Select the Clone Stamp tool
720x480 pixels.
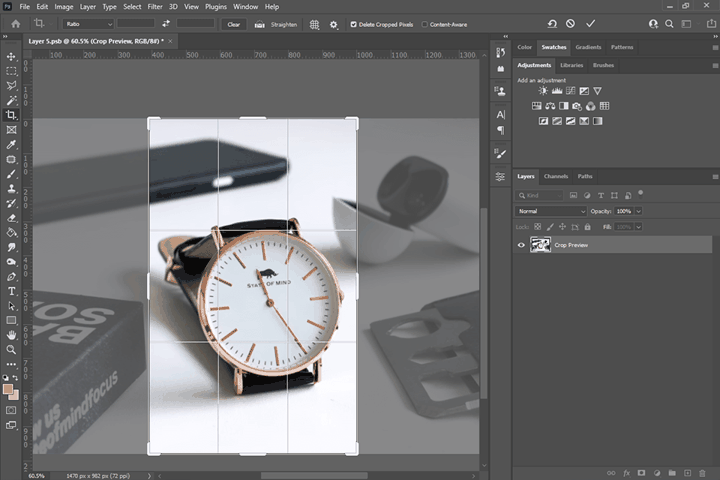coord(11,189)
